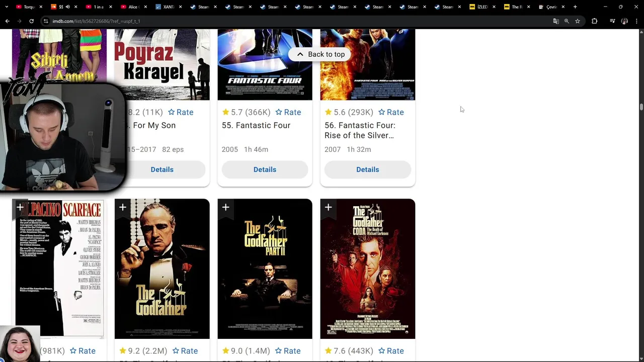This screenshot has width=644, height=362.
Task: Click the imdb.com address bar URL
Action: tap(96, 21)
